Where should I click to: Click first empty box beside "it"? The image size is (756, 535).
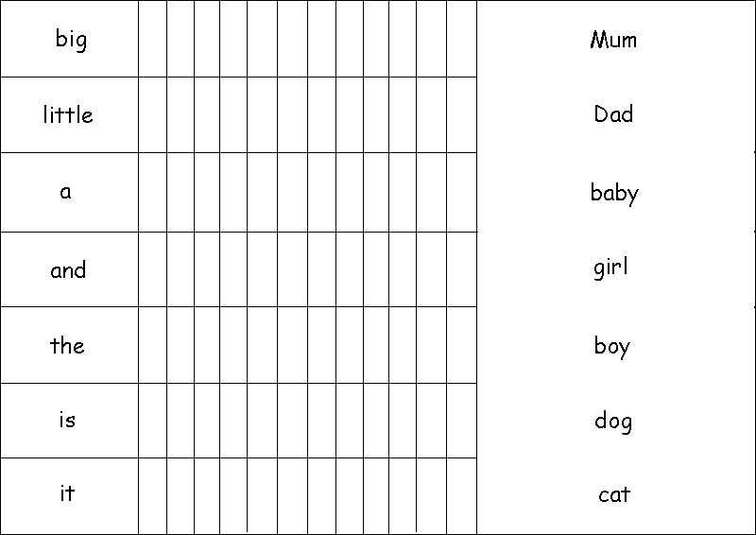tap(153, 495)
